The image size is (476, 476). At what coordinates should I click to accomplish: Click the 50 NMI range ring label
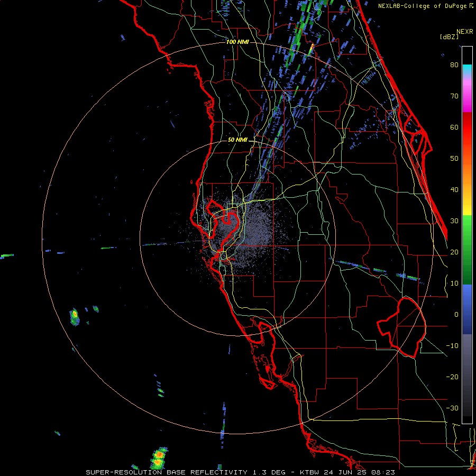[237, 140]
